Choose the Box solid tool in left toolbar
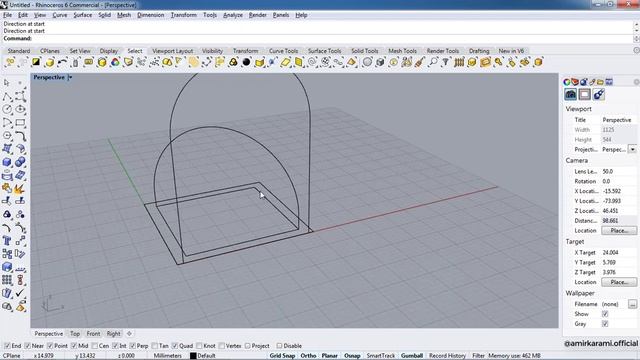Screen dimensions: 640x360 click(x=7, y=162)
